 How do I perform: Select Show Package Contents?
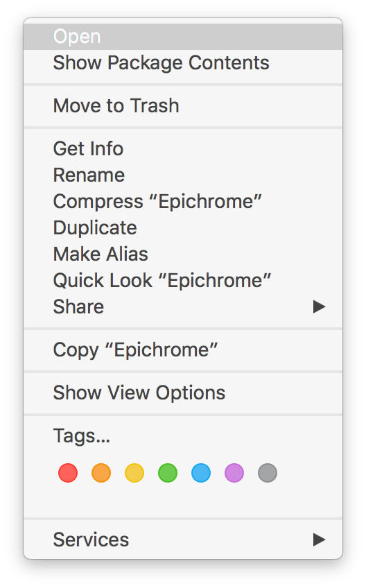pyautogui.click(x=183, y=63)
